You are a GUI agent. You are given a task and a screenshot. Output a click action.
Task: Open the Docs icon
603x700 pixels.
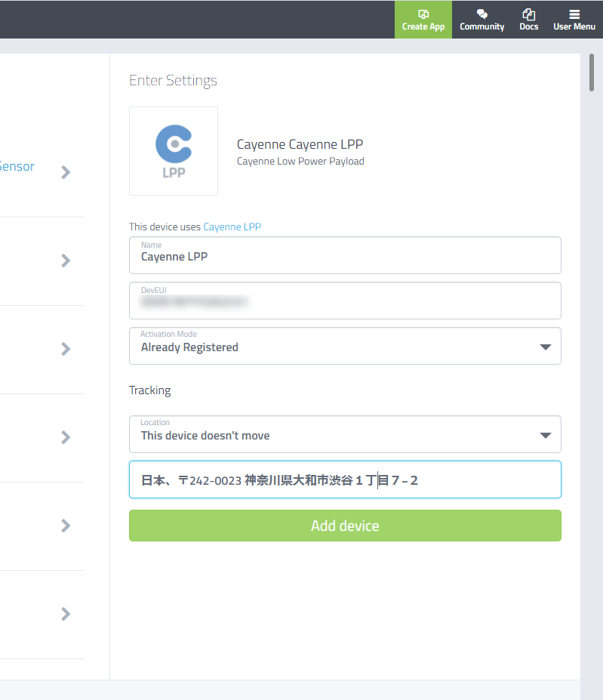pyautogui.click(x=529, y=14)
